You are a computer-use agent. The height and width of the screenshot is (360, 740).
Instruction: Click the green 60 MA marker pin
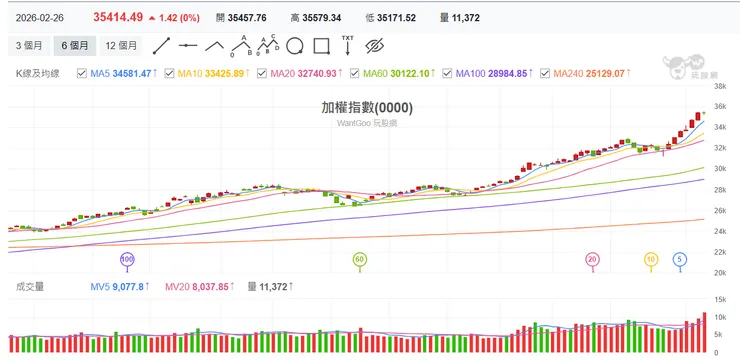(360, 259)
